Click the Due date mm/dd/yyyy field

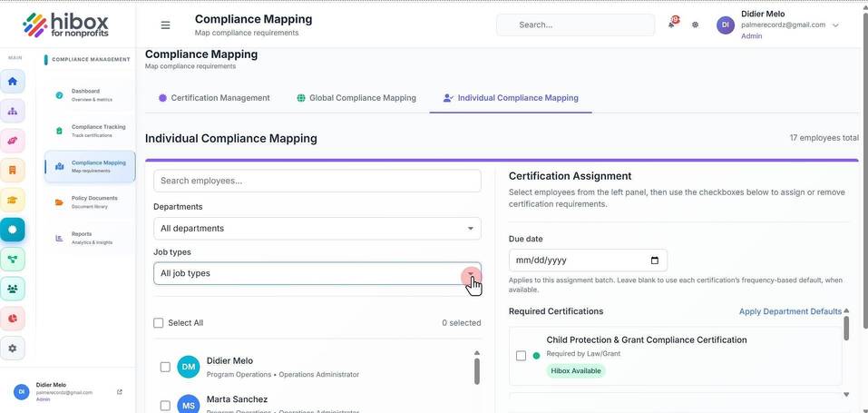pyautogui.click(x=588, y=261)
